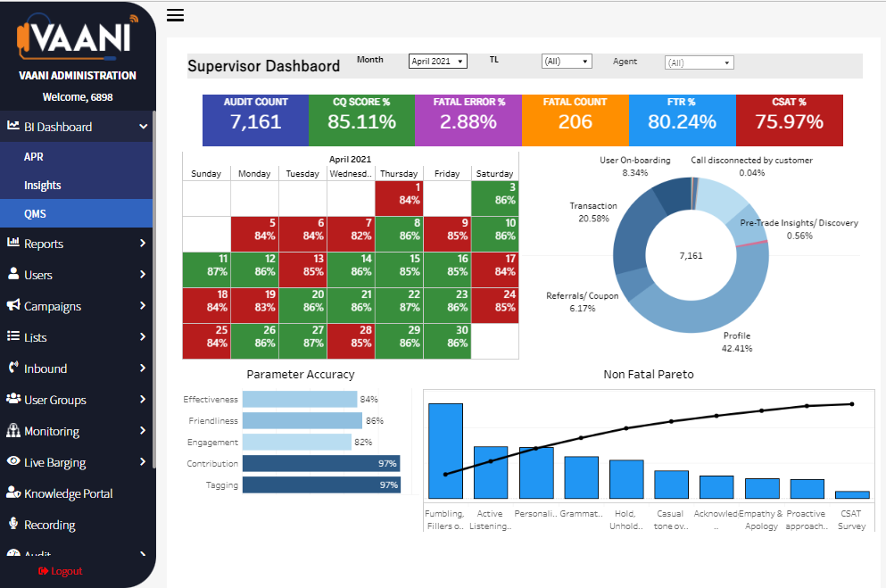Viewport: 886px width, 588px height.
Task: Click the Contribution 97% bar
Action: point(321,463)
